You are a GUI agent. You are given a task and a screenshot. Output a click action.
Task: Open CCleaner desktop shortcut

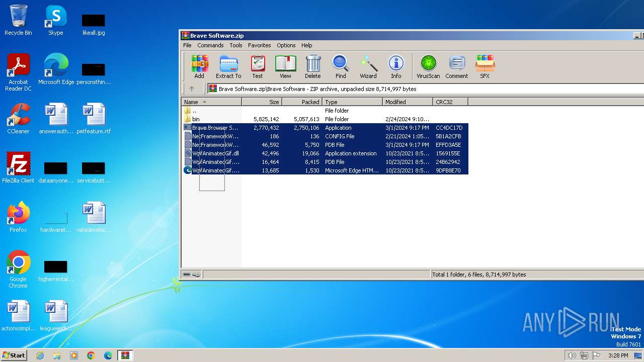[18, 119]
